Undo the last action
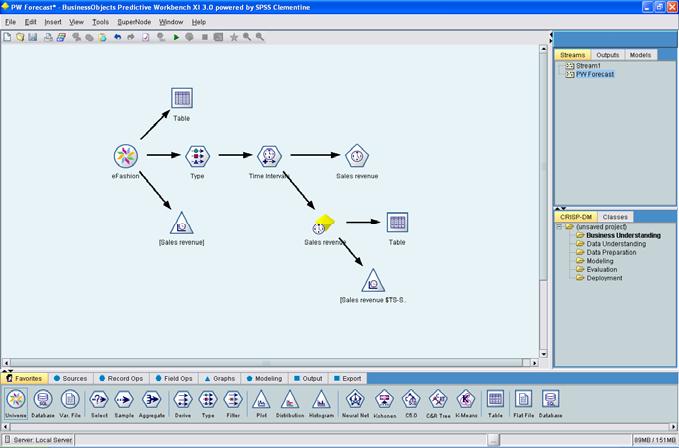Image resolution: width=679 pixels, height=448 pixels. click(117, 37)
